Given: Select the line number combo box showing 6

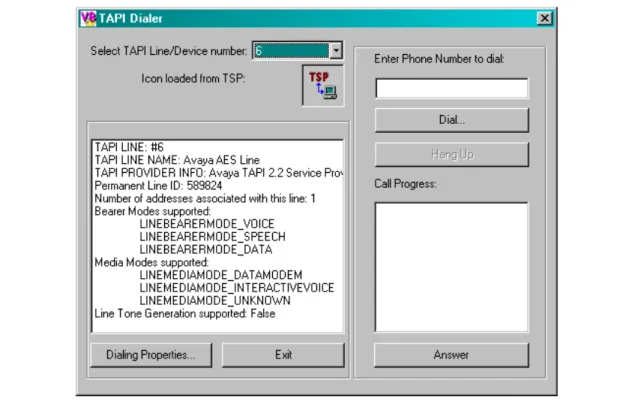Looking at the screenshot, I should click(x=297, y=51).
